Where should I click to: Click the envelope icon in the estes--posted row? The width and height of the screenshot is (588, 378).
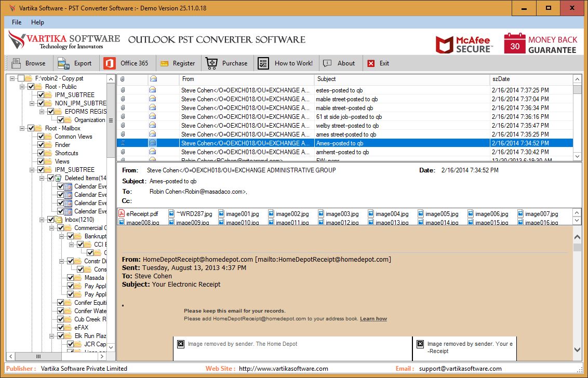click(x=152, y=90)
